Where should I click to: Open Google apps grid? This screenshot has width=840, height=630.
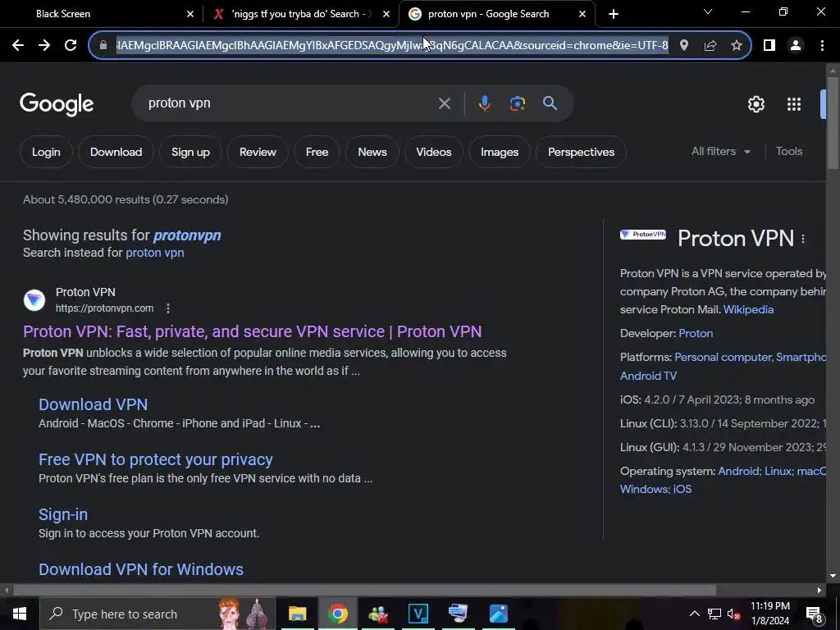click(794, 104)
